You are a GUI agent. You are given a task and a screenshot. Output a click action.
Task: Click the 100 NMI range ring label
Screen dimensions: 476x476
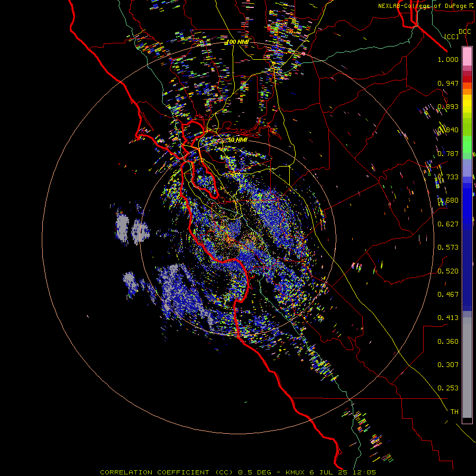pyautogui.click(x=237, y=42)
